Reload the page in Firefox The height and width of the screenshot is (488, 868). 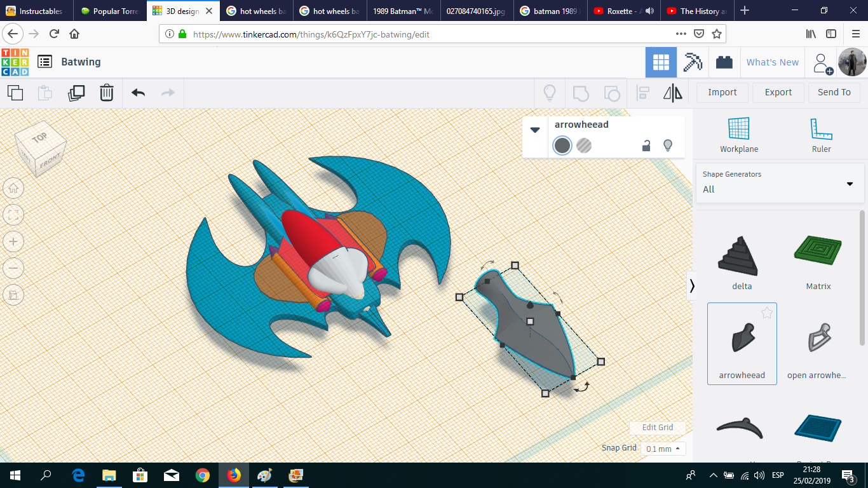(54, 34)
